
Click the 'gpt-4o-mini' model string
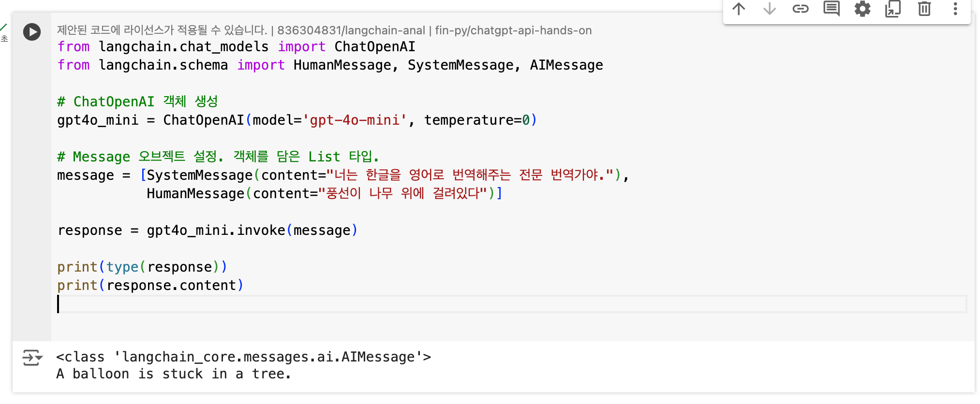[x=355, y=120]
